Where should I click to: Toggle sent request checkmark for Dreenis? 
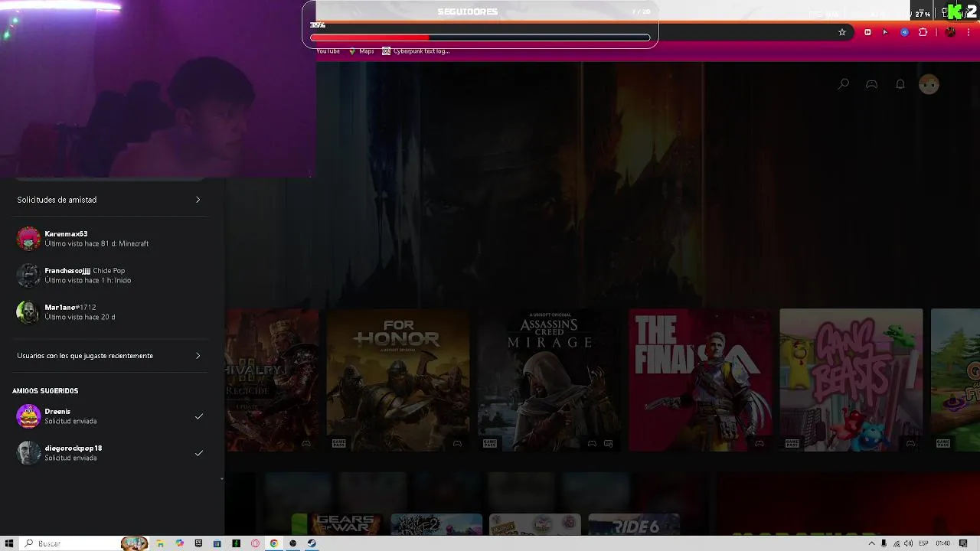pyautogui.click(x=199, y=416)
